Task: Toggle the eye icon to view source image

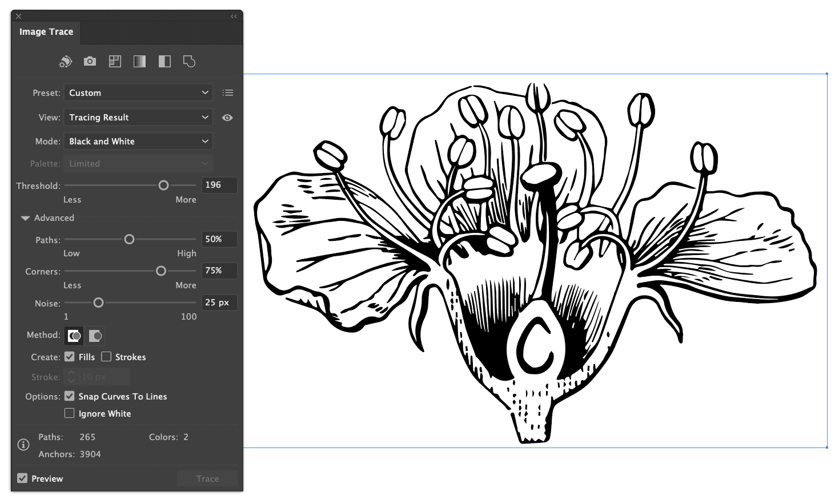Action: pos(227,118)
